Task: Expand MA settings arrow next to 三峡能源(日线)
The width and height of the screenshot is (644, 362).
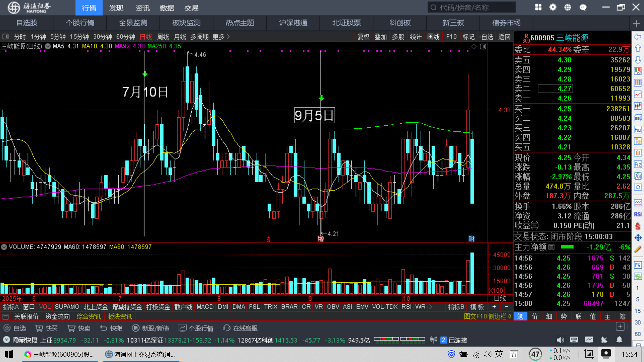Action: click(x=48, y=46)
